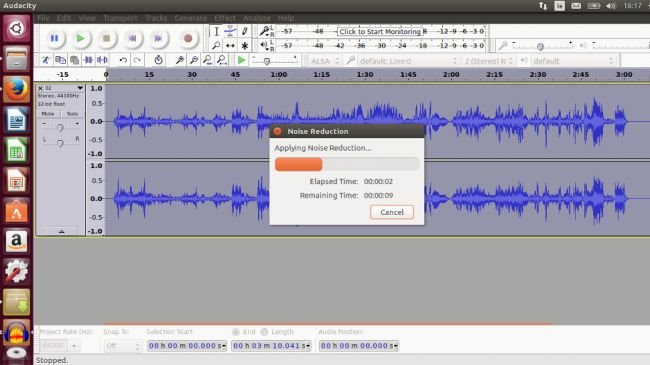Open the Analyze menu
This screenshot has width=650, height=365.
tap(257, 18)
